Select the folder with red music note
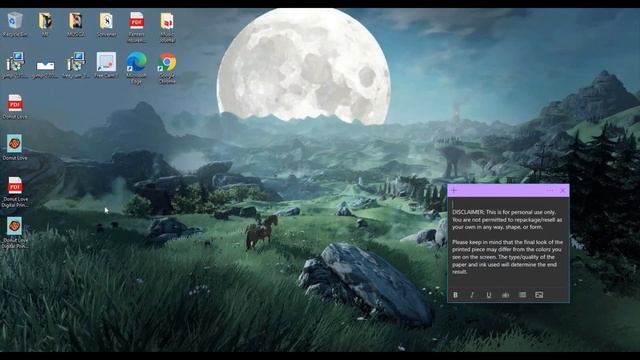The image size is (640, 360). [x=167, y=27]
